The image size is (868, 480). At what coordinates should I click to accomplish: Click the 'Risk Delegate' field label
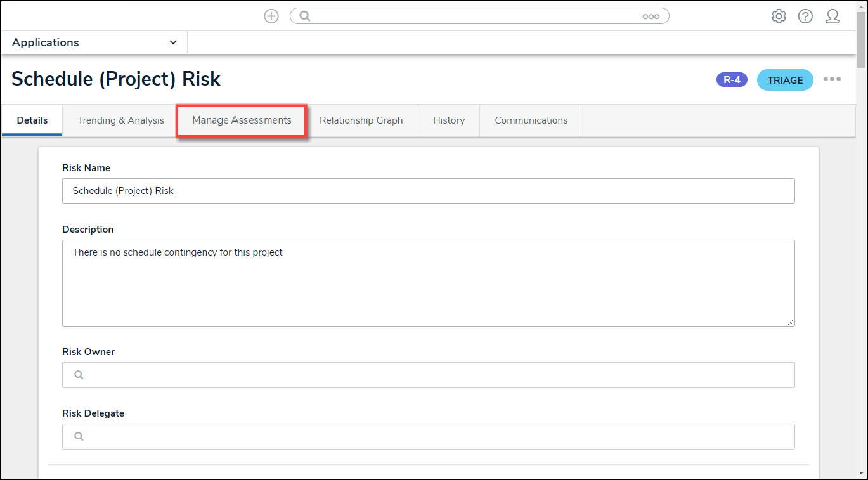point(93,413)
